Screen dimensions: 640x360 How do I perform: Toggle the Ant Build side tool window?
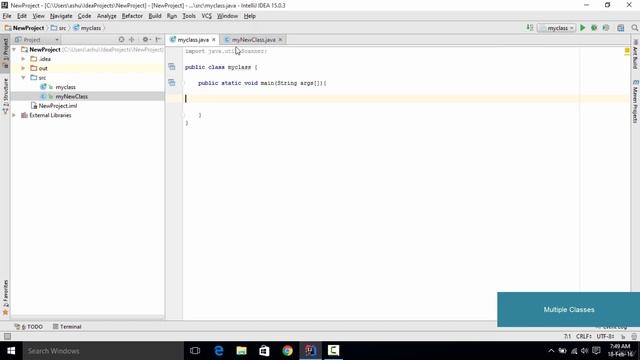(x=635, y=54)
